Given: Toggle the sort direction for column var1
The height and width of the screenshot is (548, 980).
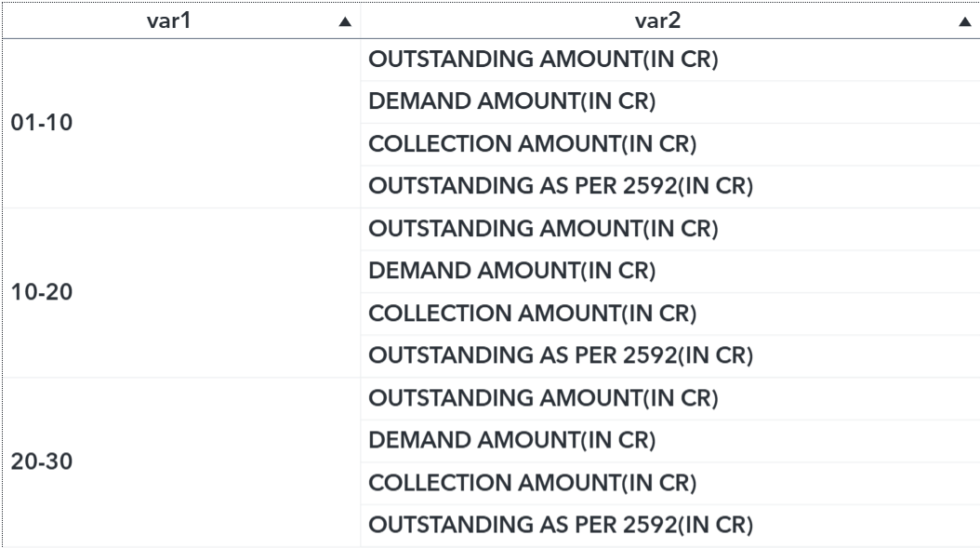Looking at the screenshot, I should (344, 19).
